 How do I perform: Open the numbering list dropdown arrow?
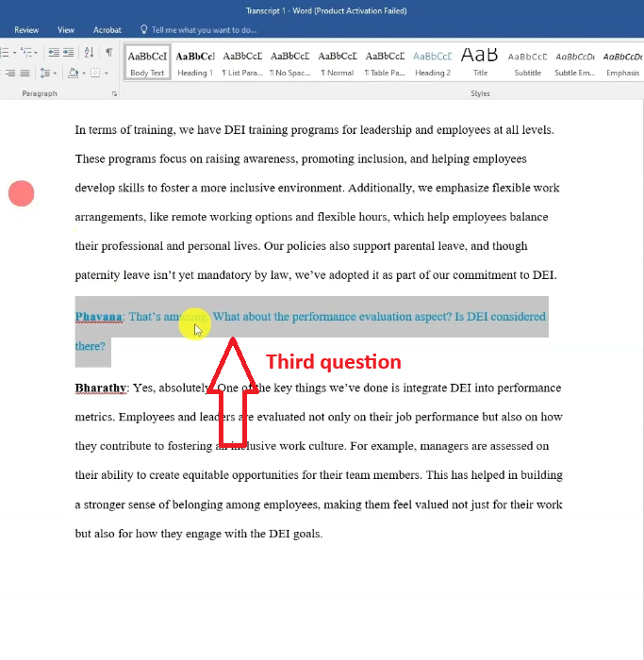15,53
